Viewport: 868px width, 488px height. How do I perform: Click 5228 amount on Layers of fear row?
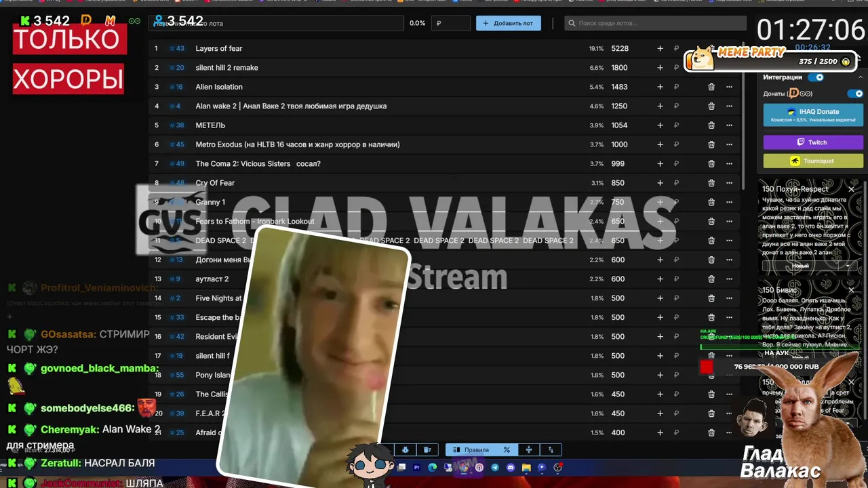[x=620, y=48]
